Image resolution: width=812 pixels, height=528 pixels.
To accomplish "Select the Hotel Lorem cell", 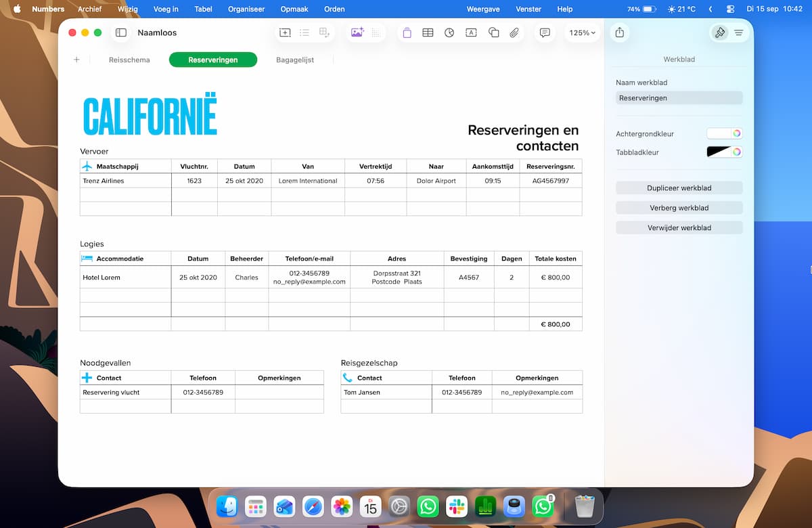I will point(126,278).
